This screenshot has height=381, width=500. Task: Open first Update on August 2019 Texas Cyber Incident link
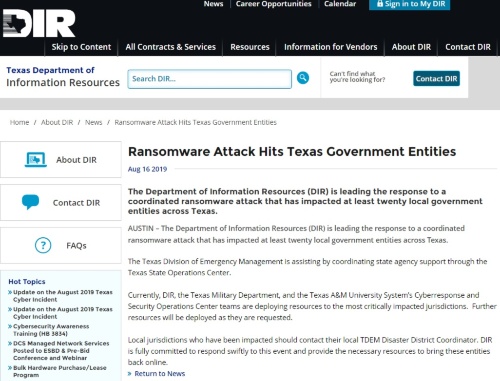(63, 296)
